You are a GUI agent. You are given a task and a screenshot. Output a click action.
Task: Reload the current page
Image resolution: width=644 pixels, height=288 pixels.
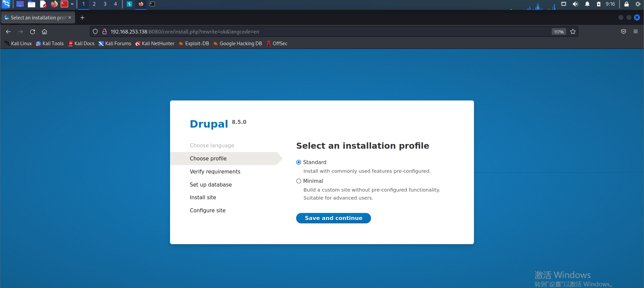tap(33, 31)
